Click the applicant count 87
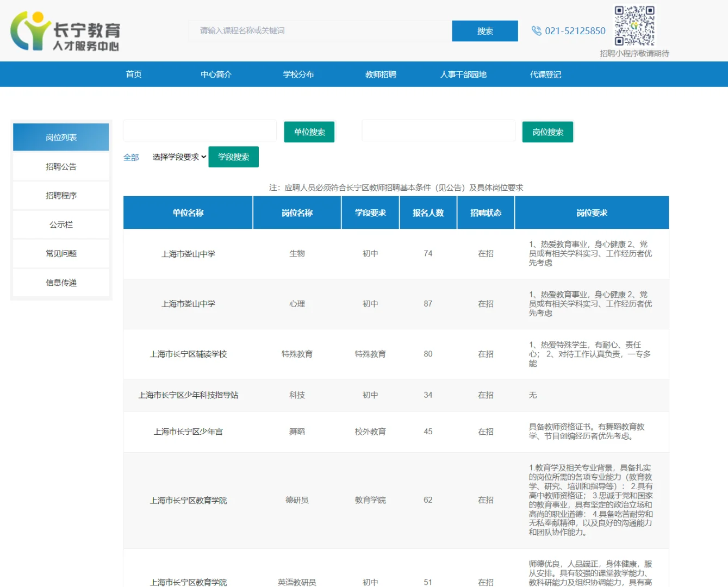Screen dimensions: 728x587 click(x=428, y=304)
